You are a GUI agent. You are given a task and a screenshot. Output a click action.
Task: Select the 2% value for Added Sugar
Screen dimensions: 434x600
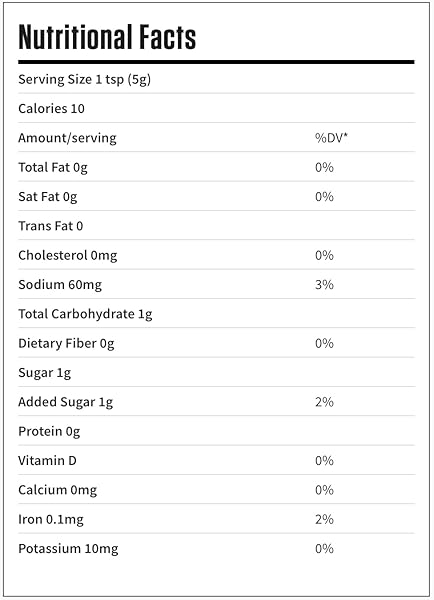tap(324, 402)
